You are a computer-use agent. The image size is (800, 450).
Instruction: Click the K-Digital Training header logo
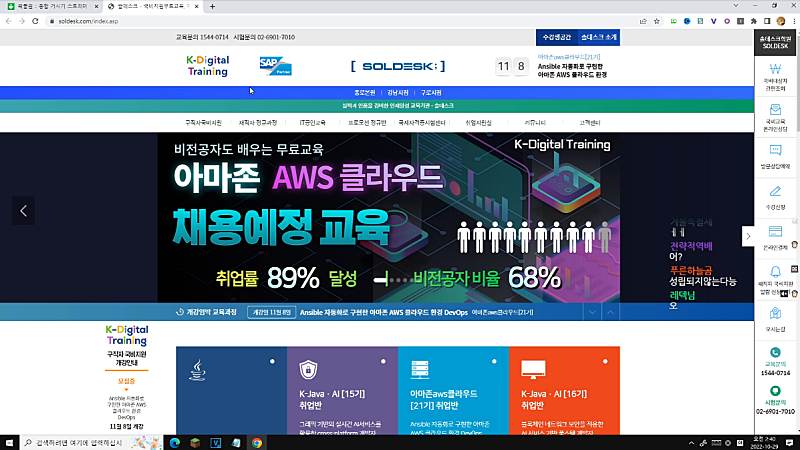click(x=208, y=66)
